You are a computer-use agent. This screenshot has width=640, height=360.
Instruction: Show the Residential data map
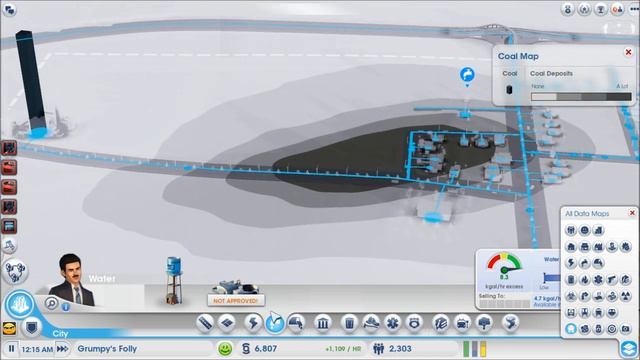tap(571, 247)
